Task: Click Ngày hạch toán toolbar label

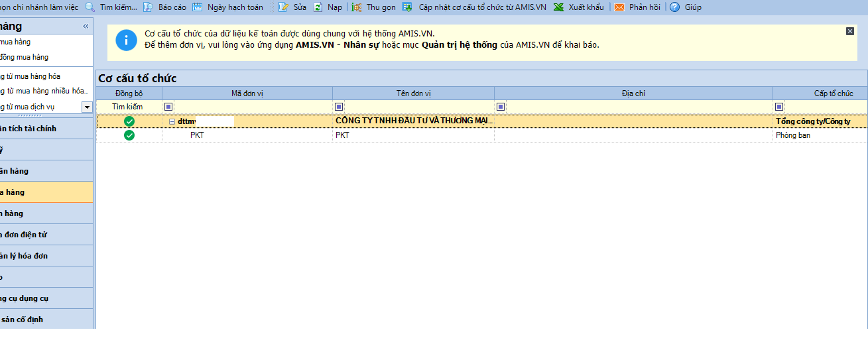Action: click(235, 7)
